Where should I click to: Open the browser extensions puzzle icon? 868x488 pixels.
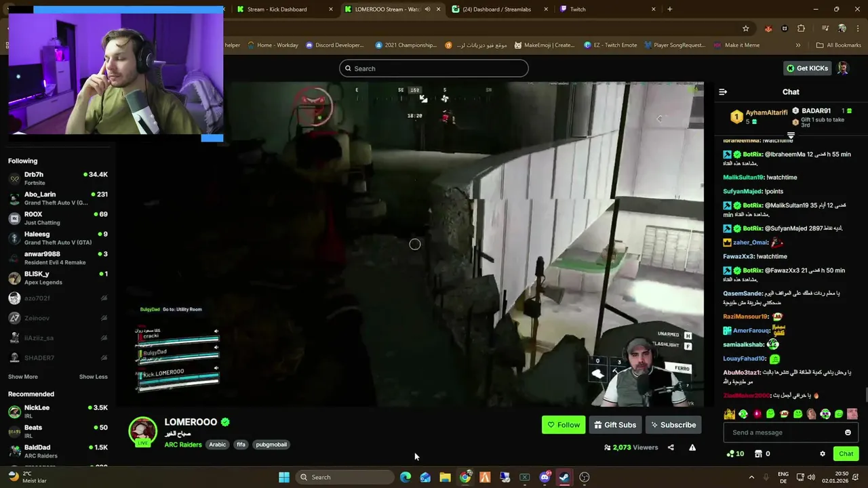tap(801, 28)
